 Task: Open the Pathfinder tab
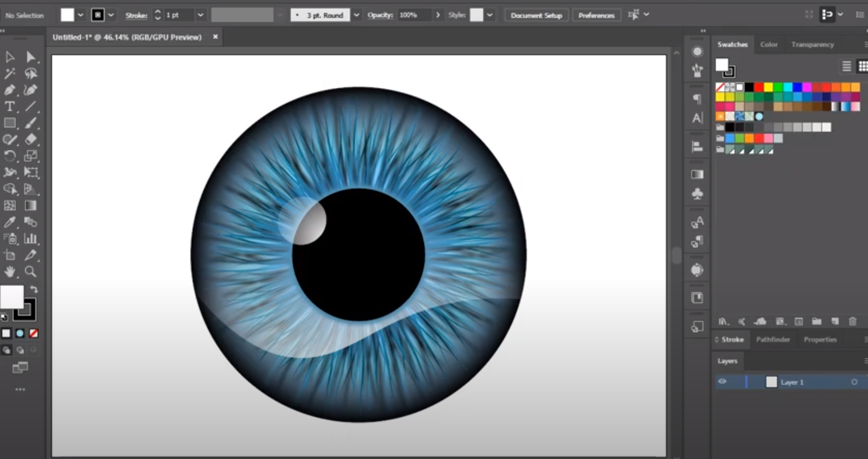pyautogui.click(x=773, y=339)
